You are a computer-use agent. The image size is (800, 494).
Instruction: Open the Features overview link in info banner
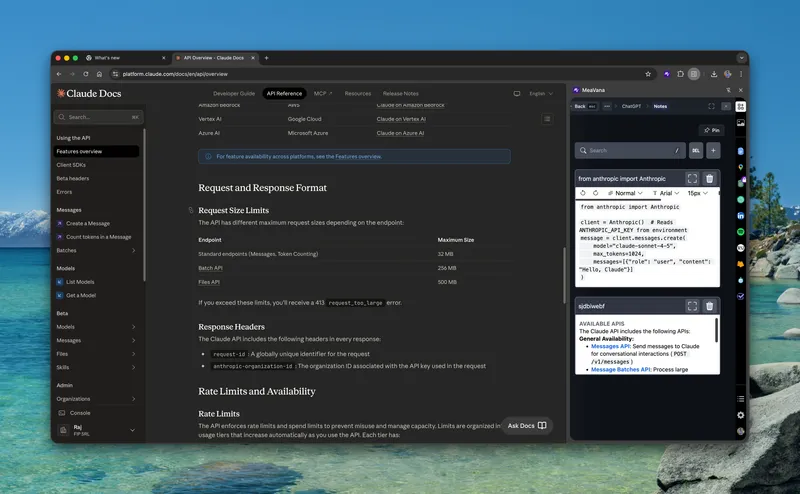pos(358,157)
